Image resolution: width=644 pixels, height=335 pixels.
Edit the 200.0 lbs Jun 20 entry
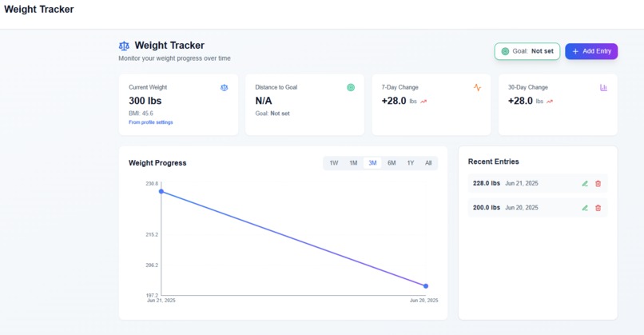click(585, 208)
